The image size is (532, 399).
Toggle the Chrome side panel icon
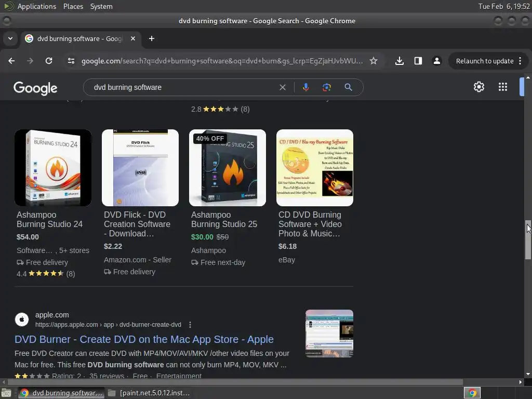(418, 61)
